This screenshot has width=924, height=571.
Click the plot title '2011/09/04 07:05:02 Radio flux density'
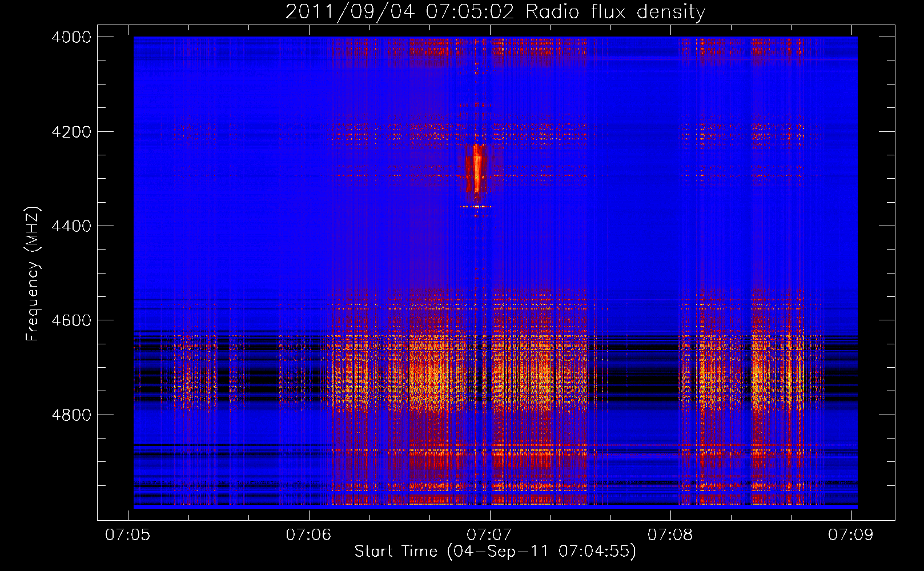point(495,11)
